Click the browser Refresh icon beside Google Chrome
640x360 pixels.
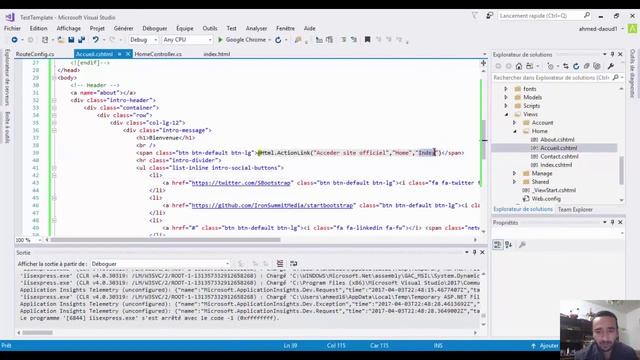pyautogui.click(x=278, y=40)
